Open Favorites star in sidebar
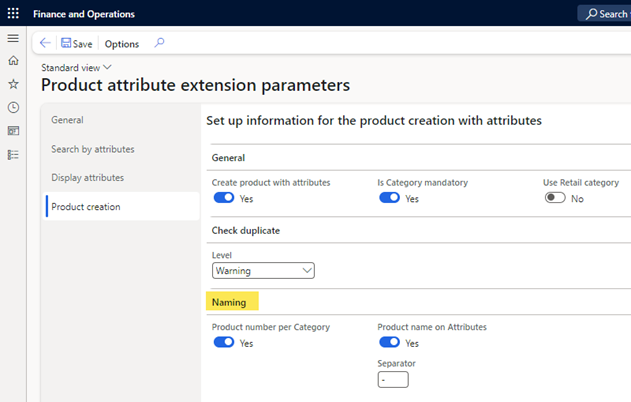The width and height of the screenshot is (631, 402). 13,84
